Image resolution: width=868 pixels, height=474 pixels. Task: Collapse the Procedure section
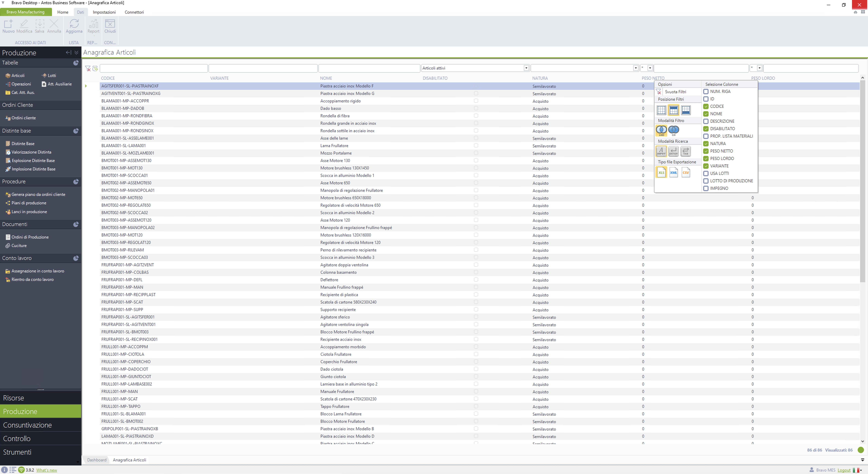tap(76, 181)
